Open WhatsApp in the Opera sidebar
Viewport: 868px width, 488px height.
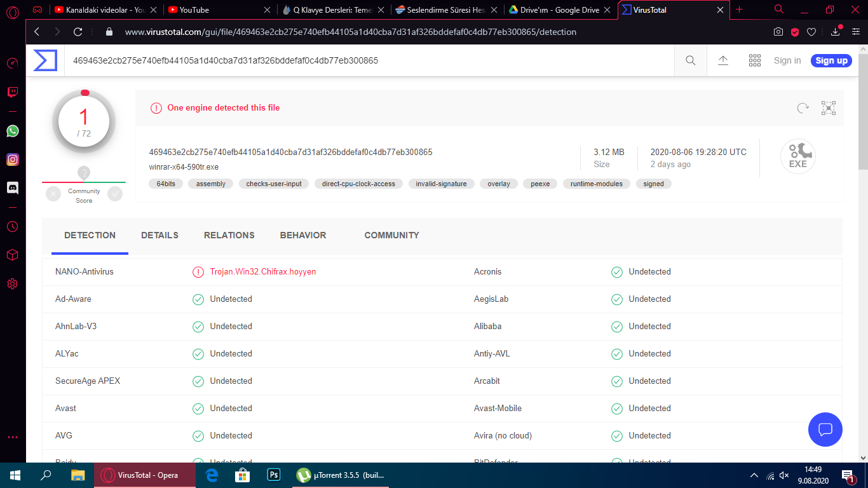13,131
